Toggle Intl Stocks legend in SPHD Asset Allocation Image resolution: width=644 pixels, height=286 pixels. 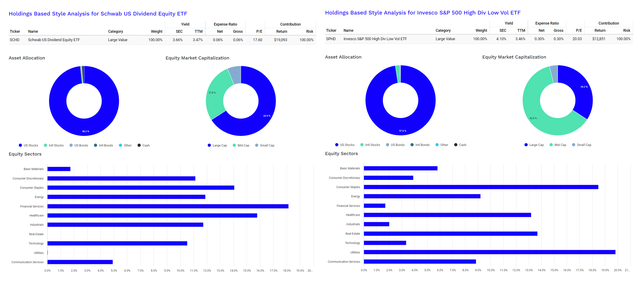pyautogui.click(x=370, y=145)
